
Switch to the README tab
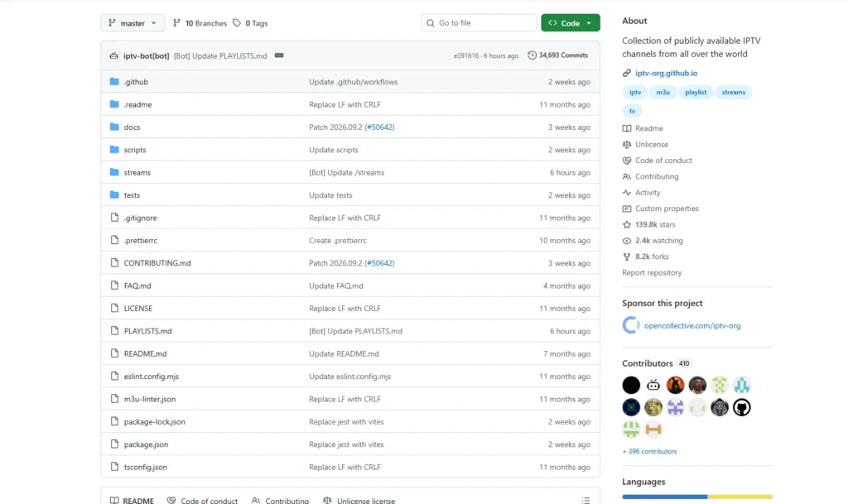pyautogui.click(x=132, y=501)
